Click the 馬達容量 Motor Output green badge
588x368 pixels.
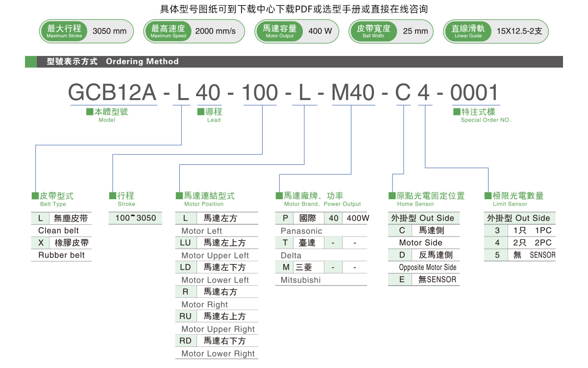click(279, 31)
